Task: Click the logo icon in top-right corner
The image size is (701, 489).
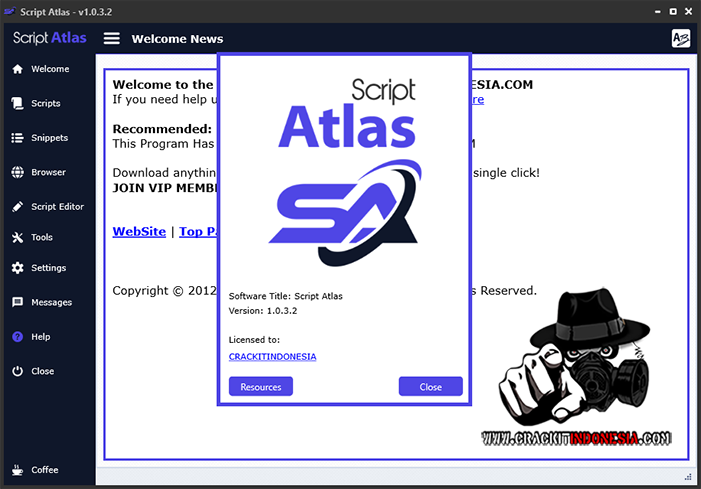Action: coord(680,38)
